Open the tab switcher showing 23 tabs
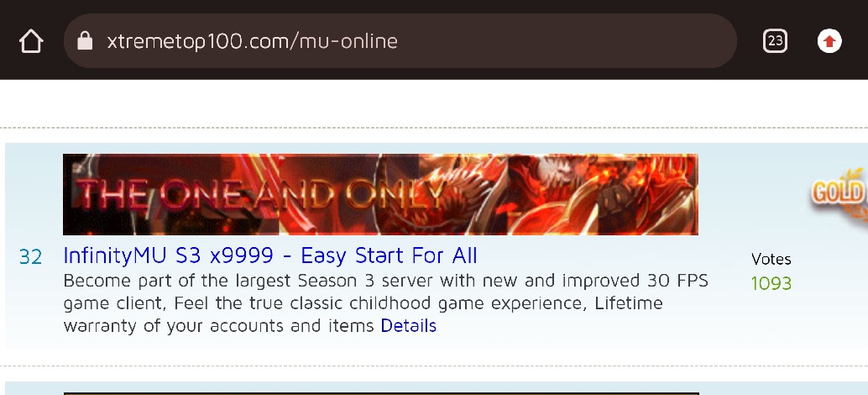This screenshot has height=395, width=868. [775, 41]
